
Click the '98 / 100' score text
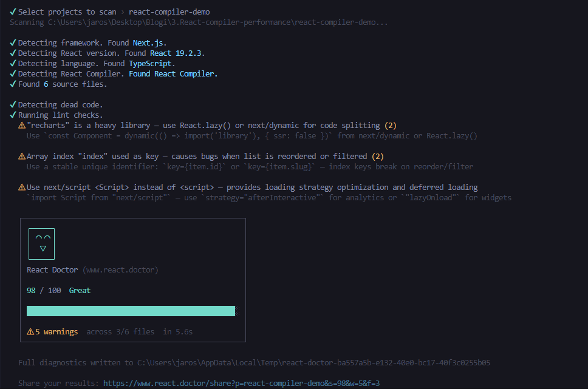(44, 291)
